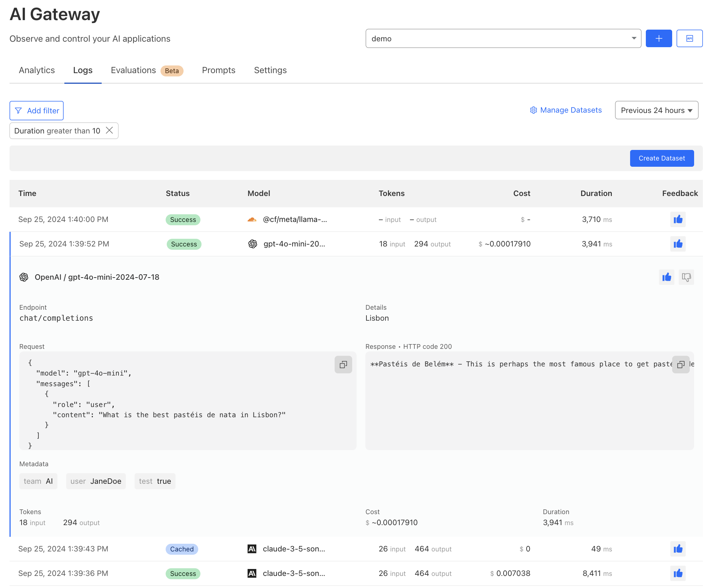Open the demo gateway dropdown
The image size is (708, 588).
[503, 38]
